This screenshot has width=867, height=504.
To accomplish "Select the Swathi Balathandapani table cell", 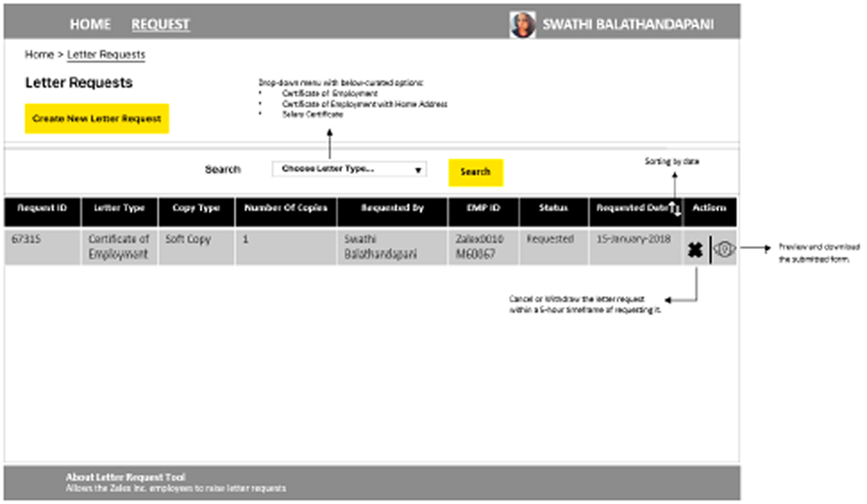I will point(392,247).
